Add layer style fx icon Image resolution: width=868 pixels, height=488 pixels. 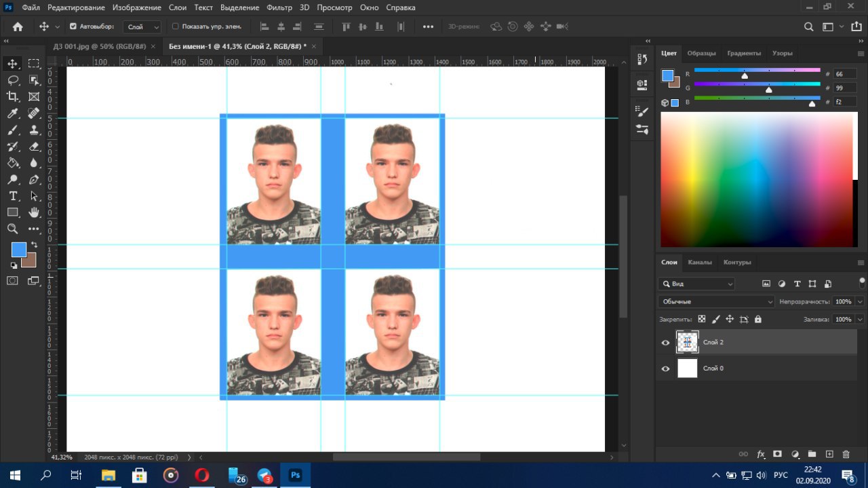(x=761, y=454)
